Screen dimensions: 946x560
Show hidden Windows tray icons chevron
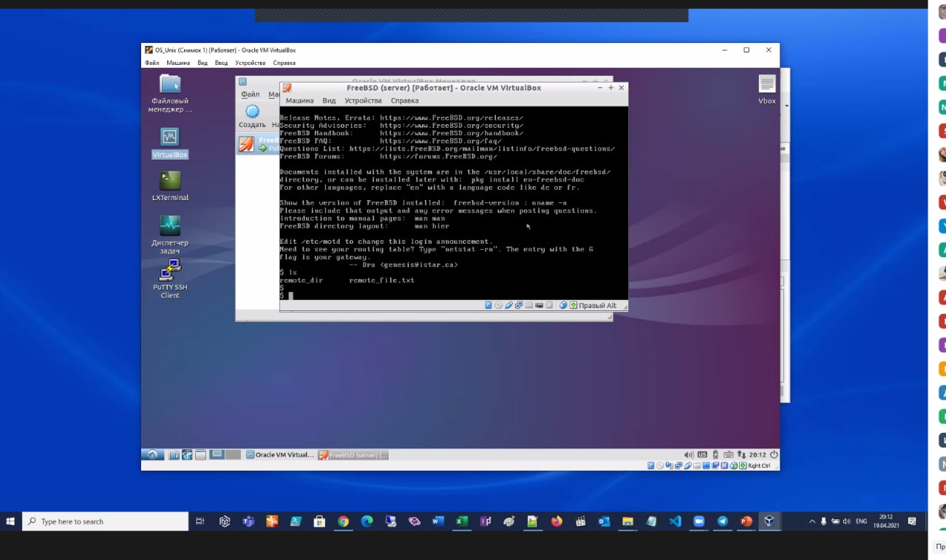pos(812,521)
